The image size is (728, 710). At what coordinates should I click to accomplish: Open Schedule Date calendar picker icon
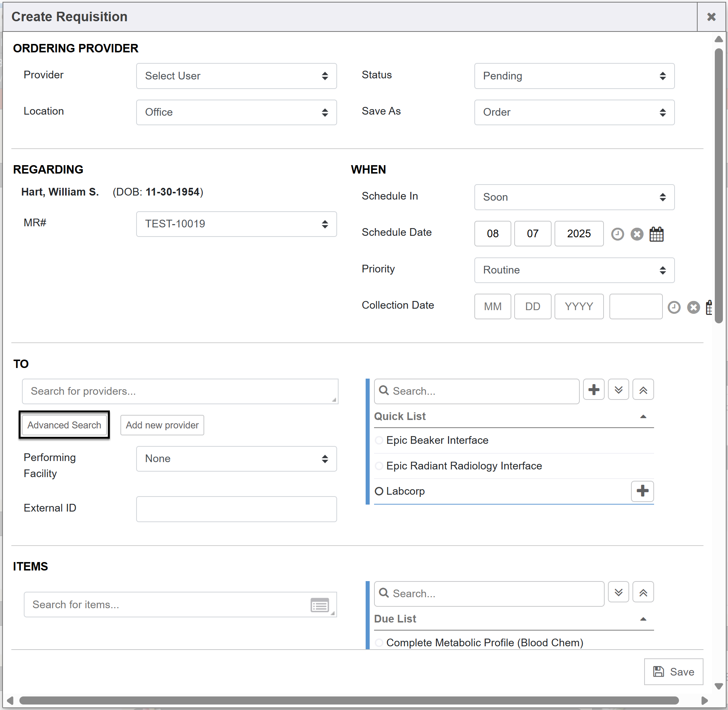[656, 234]
